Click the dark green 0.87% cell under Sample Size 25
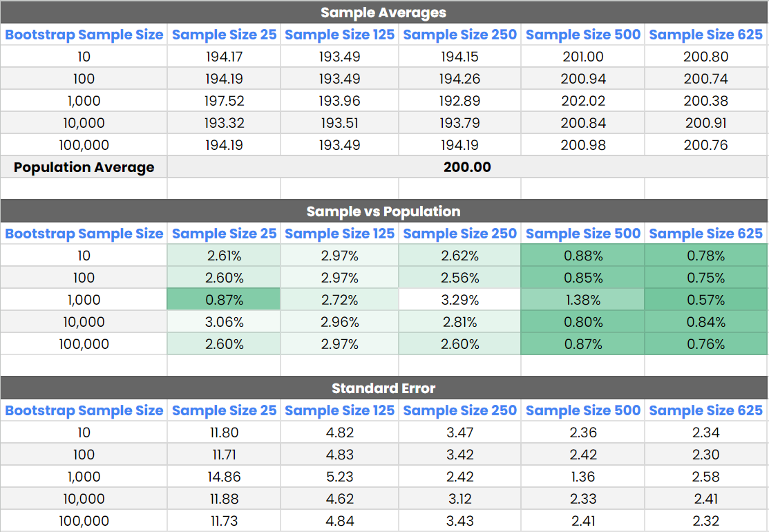Screen dimensions: 769x532 (225, 300)
